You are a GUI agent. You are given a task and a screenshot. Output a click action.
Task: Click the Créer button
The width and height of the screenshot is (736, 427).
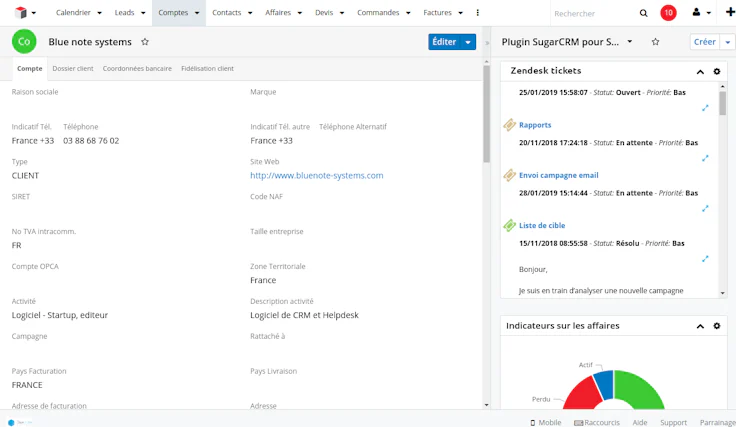point(705,42)
